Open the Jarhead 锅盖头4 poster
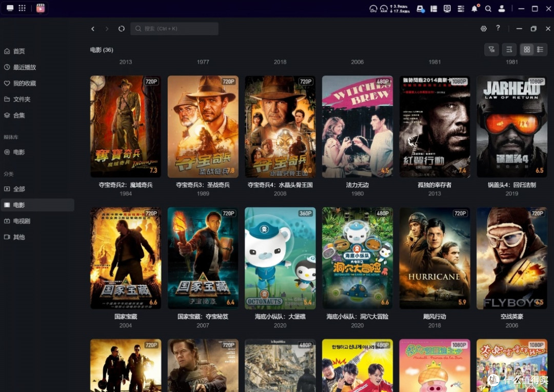 pos(512,127)
